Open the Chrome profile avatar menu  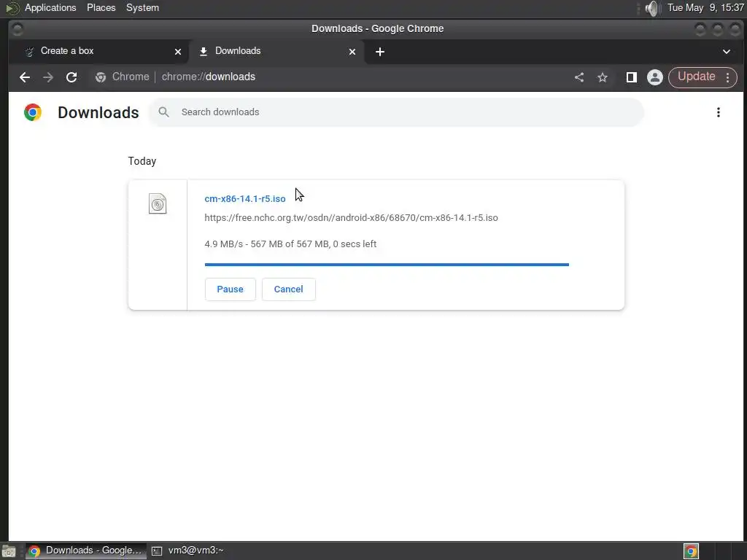(x=655, y=77)
